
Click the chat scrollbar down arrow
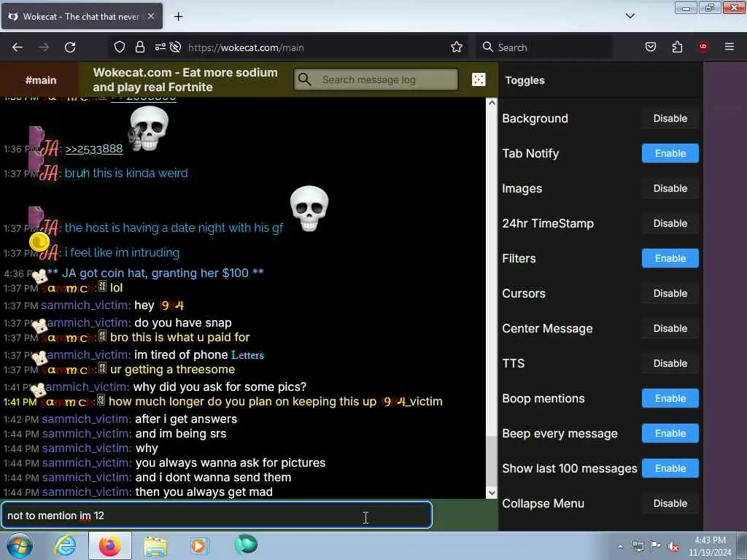492,493
